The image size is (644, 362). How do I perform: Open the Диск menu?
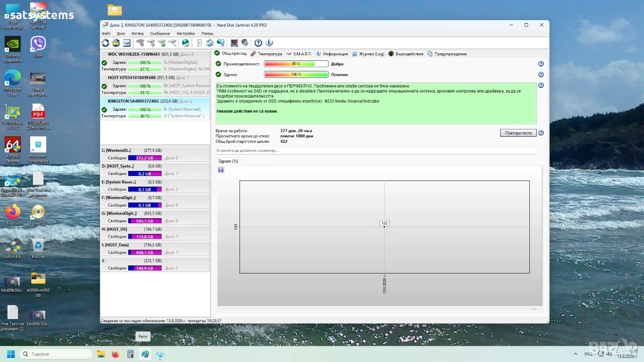[121, 34]
